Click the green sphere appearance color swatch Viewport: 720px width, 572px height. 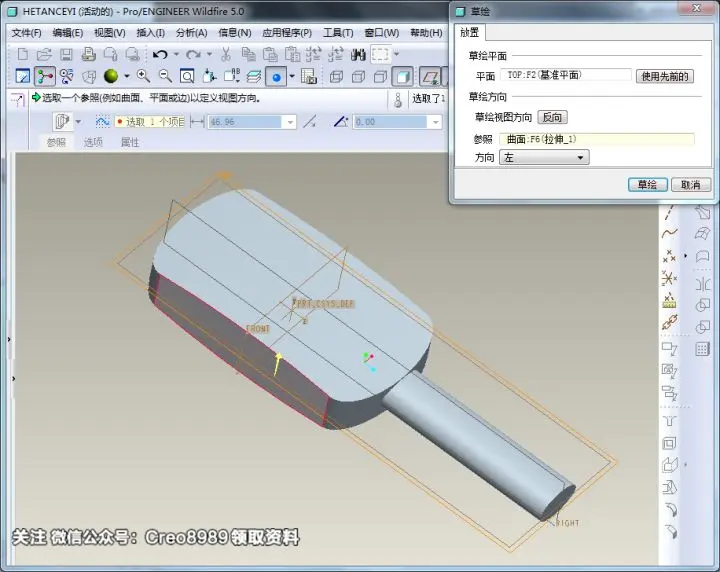point(111,76)
